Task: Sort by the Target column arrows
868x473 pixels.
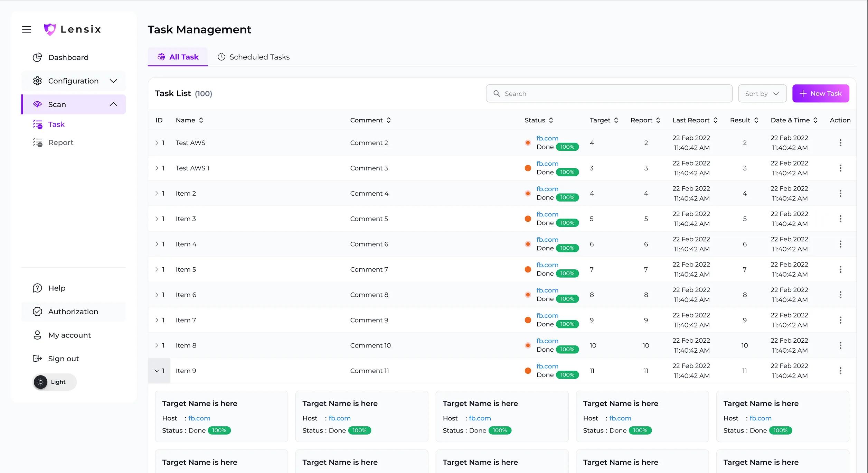Action: click(616, 120)
